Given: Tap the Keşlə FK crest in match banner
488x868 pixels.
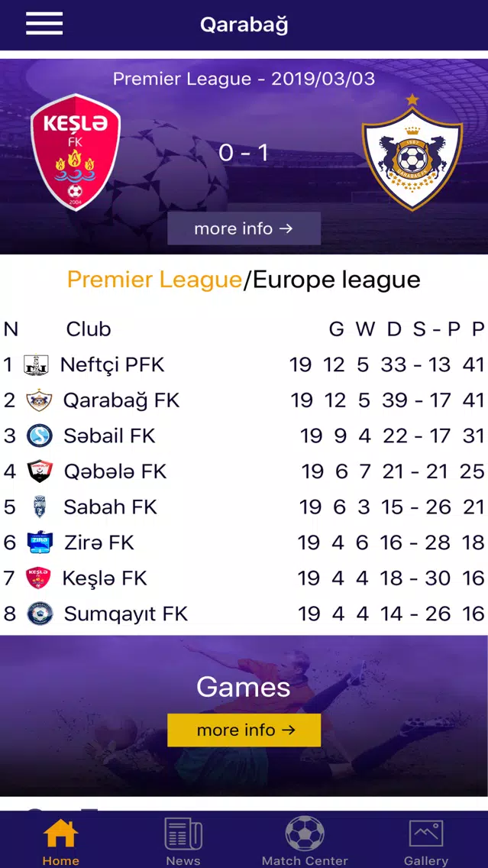Looking at the screenshot, I should [x=76, y=152].
